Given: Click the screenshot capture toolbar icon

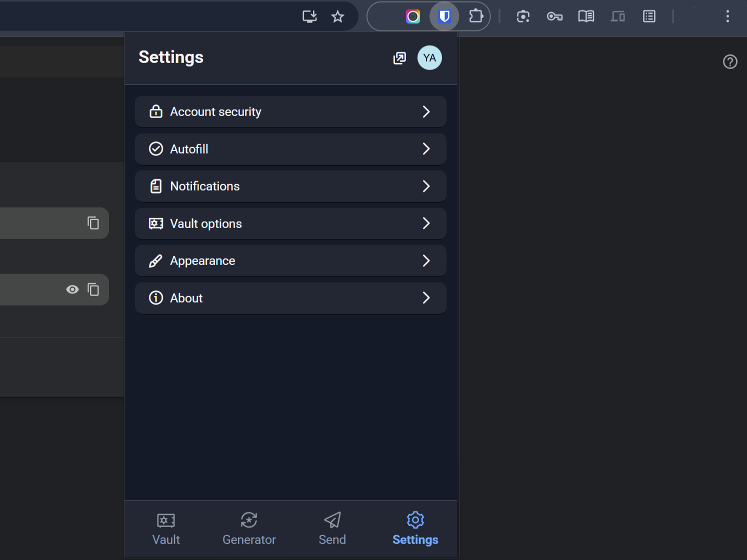Looking at the screenshot, I should tap(523, 16).
